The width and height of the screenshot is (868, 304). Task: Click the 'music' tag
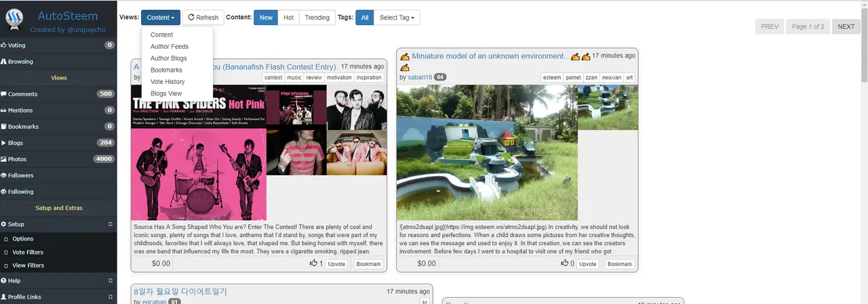[294, 77]
